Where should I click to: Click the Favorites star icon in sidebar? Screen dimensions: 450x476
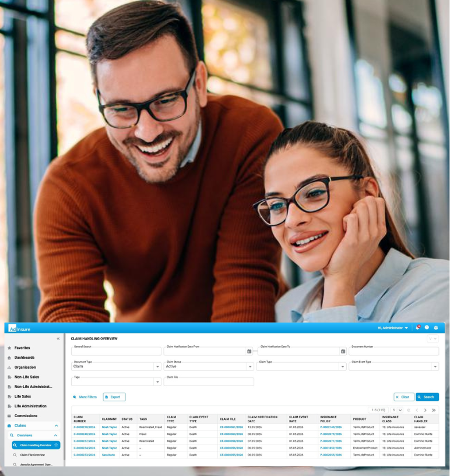(x=9, y=348)
